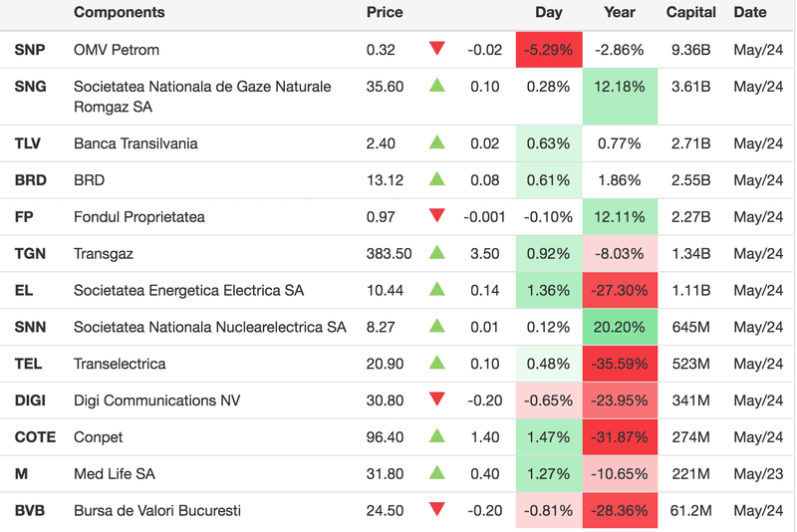The width and height of the screenshot is (797, 532).
Task: Click the red down arrow for Bursa de Valori
Action: 436,510
